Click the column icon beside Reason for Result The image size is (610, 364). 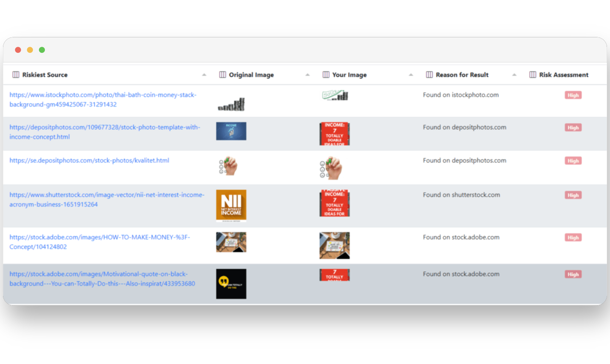(430, 75)
